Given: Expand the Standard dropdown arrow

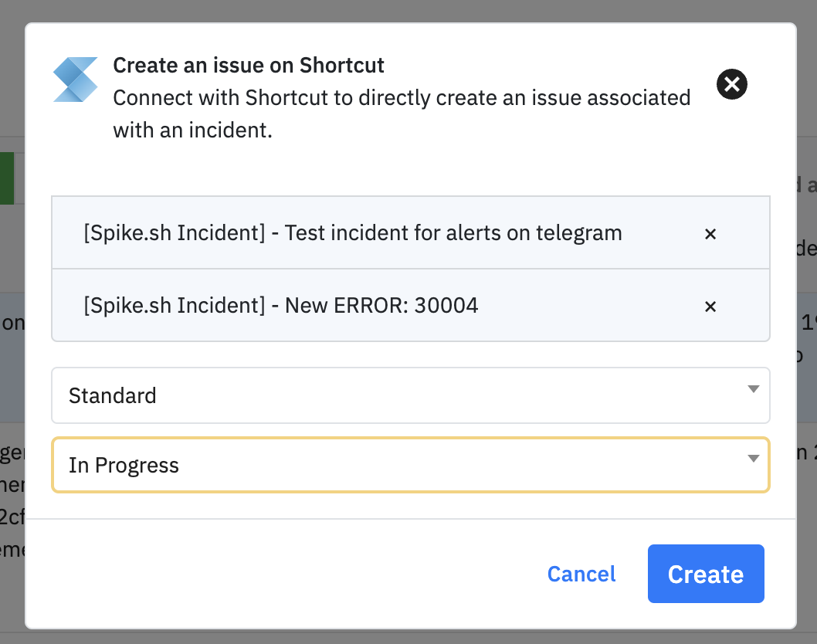Looking at the screenshot, I should (754, 390).
